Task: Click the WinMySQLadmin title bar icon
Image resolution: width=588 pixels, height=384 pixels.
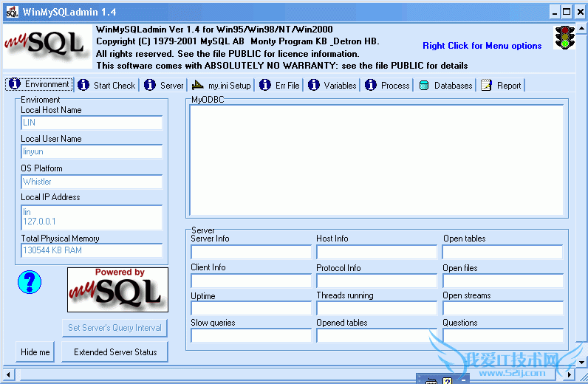Action: point(11,12)
